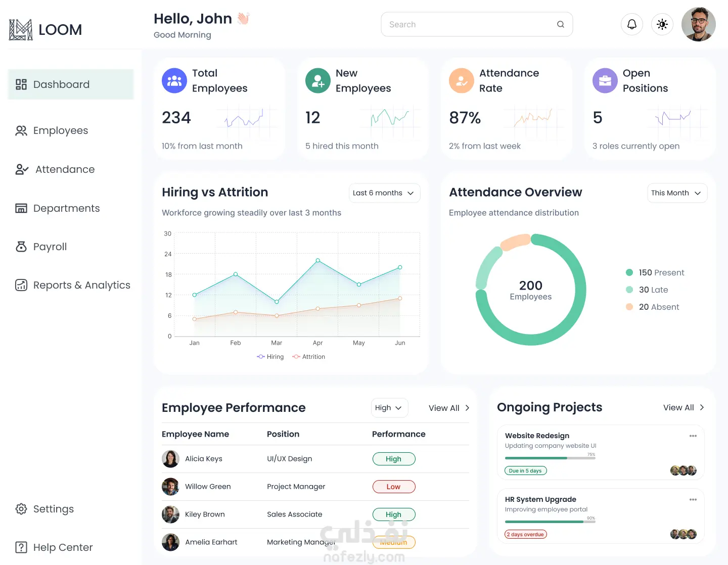Toggle light/dark theme sun icon

coord(662,24)
